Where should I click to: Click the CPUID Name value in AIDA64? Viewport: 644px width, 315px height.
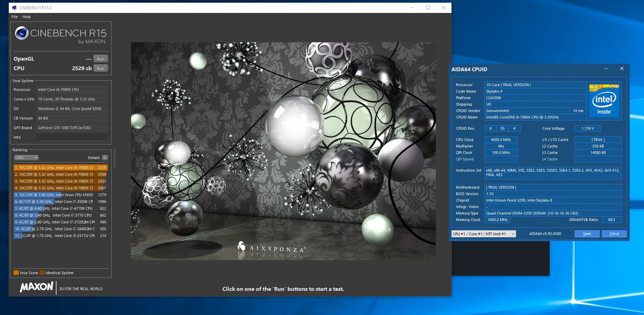[x=535, y=117]
